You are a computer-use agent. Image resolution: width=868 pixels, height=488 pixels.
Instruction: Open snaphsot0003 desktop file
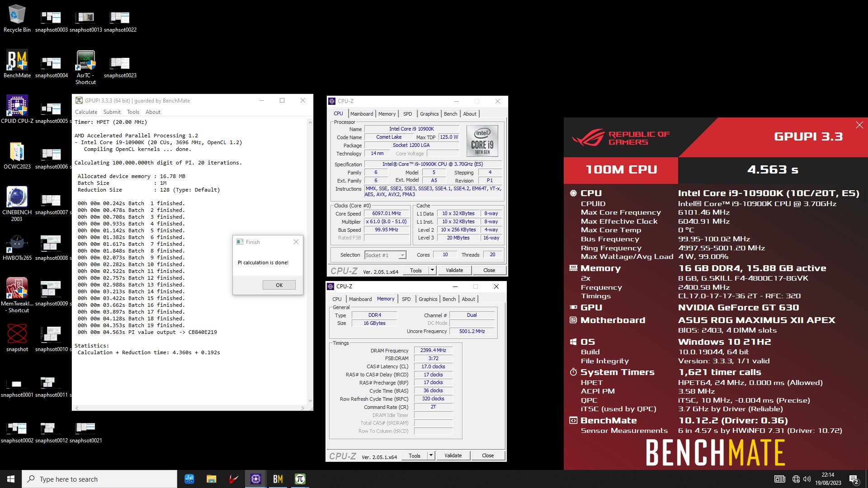(x=51, y=22)
